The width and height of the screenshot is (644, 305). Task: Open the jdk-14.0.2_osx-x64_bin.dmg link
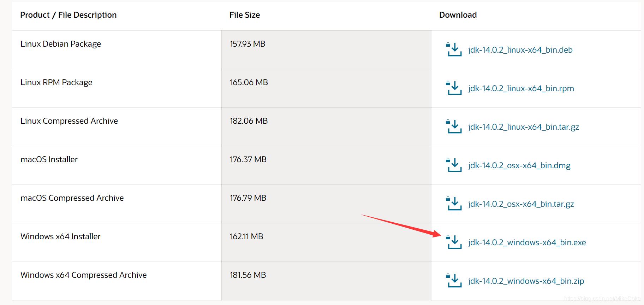point(519,165)
